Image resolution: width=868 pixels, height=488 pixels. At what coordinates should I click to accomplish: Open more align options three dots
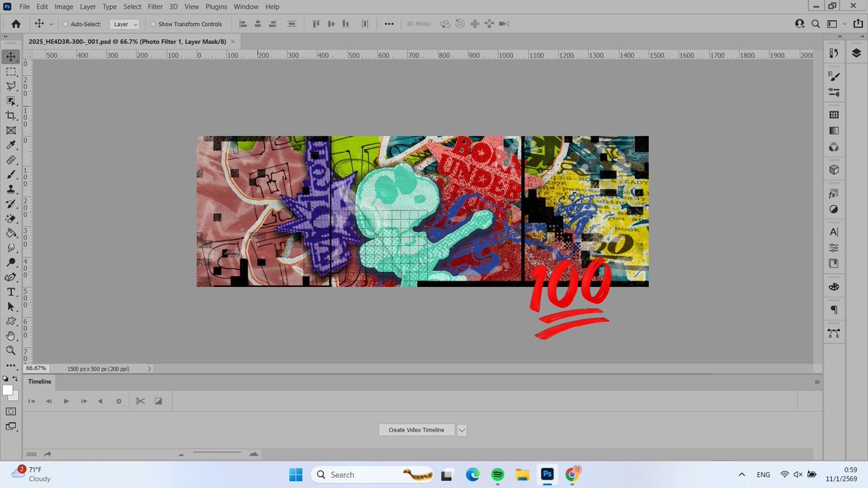pos(389,24)
